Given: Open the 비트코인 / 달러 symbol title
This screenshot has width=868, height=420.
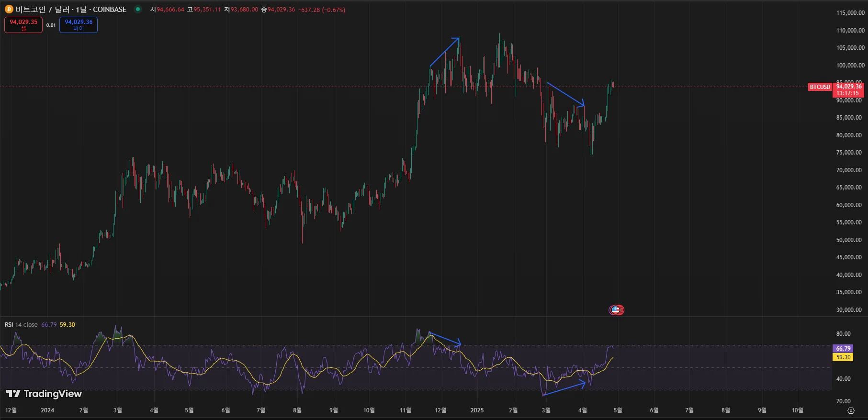Looking at the screenshot, I should click(71, 10).
